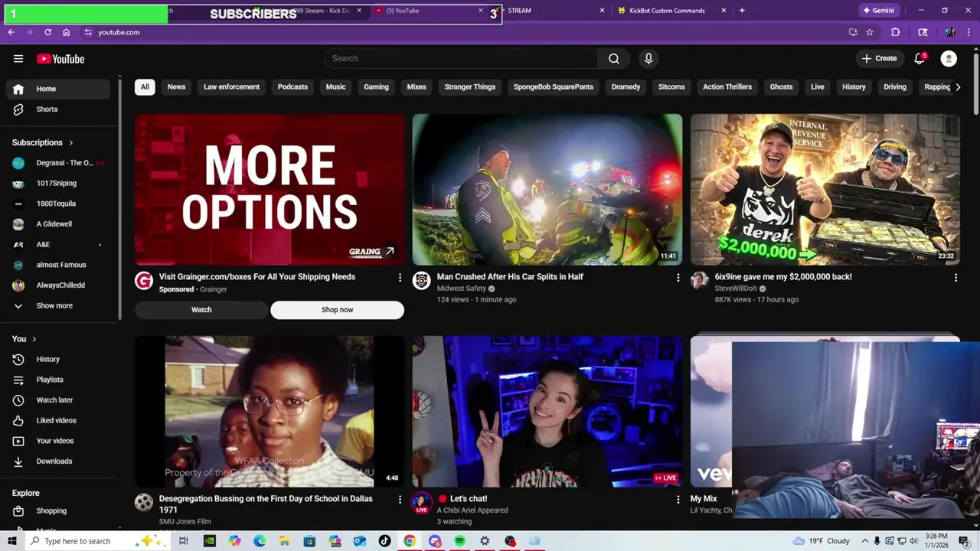Screen dimensions: 980x551
Task: Open History in the sidebar
Action: (x=58, y=359)
